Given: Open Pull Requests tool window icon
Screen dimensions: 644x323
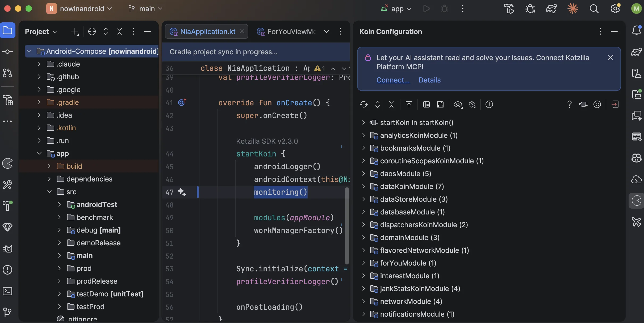Looking at the screenshot, I should 7,73.
